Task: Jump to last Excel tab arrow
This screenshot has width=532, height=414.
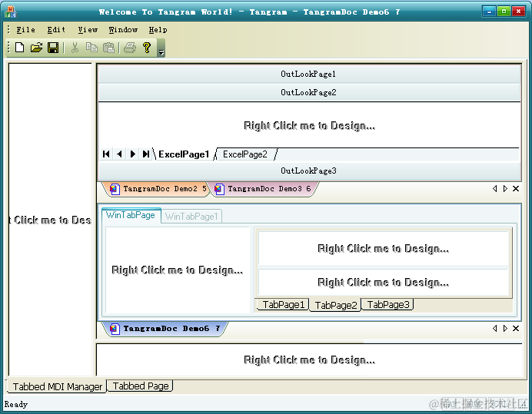Action: (146, 154)
